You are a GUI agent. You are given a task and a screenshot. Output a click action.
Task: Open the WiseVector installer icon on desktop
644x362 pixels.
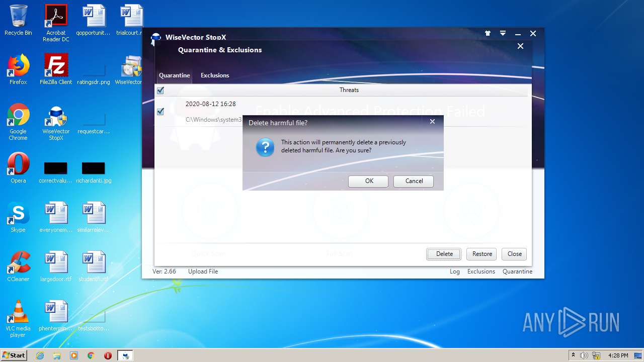tap(130, 69)
